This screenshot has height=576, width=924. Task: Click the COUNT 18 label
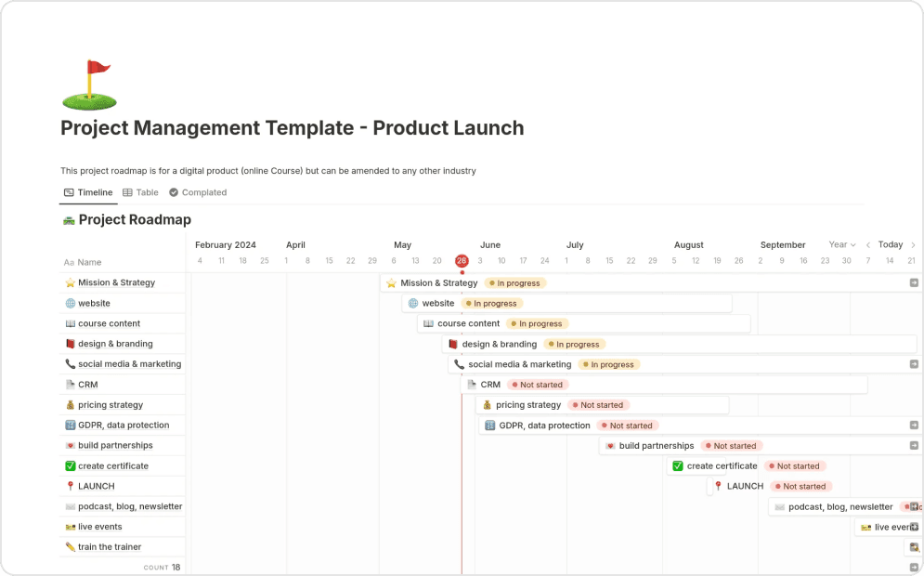162,567
